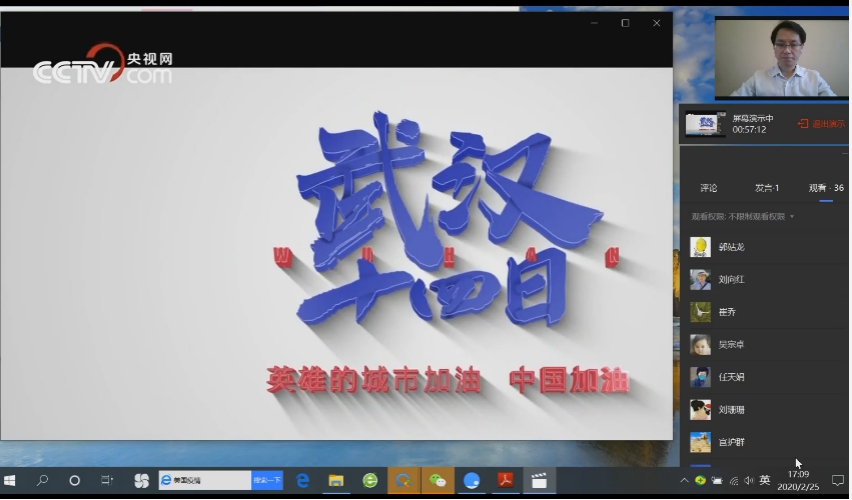852x500 pixels.
Task: Click the screen share preview thumbnail
Action: point(705,124)
